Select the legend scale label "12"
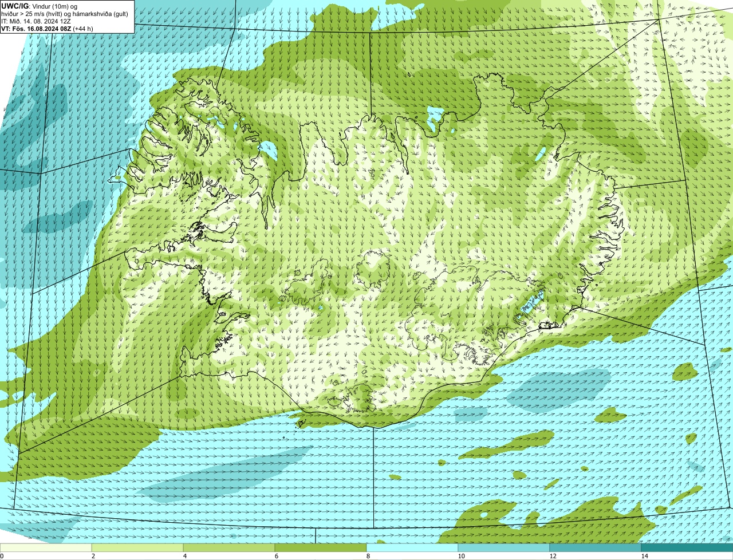Viewport: 733px width, 560px height. pos(553,556)
